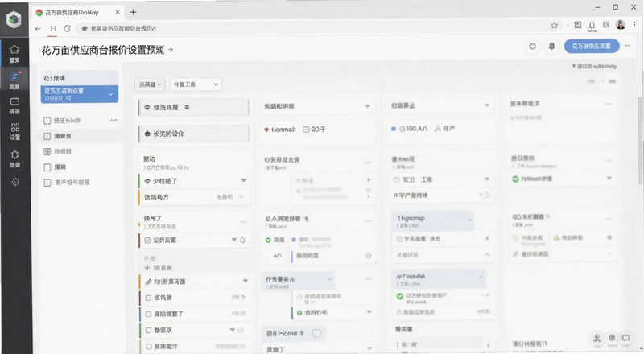644x354 pixels.
Task: Open the ellipsis menu on the 放本 card
Action: [609, 104]
